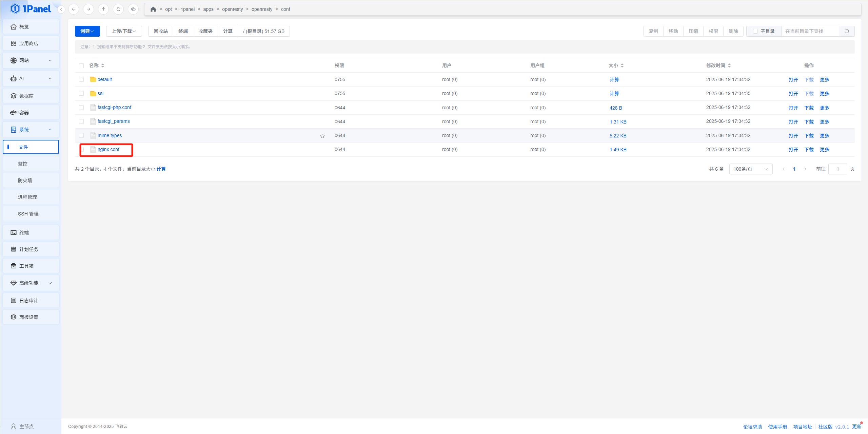Open the 应用商店 app store menu

click(31, 43)
